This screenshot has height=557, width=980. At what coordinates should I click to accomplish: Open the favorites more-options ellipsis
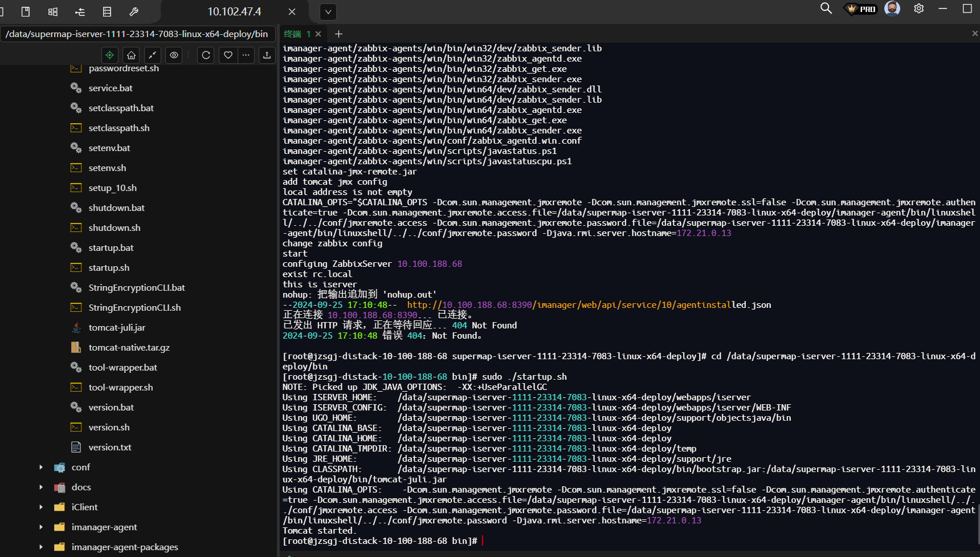pos(246,55)
